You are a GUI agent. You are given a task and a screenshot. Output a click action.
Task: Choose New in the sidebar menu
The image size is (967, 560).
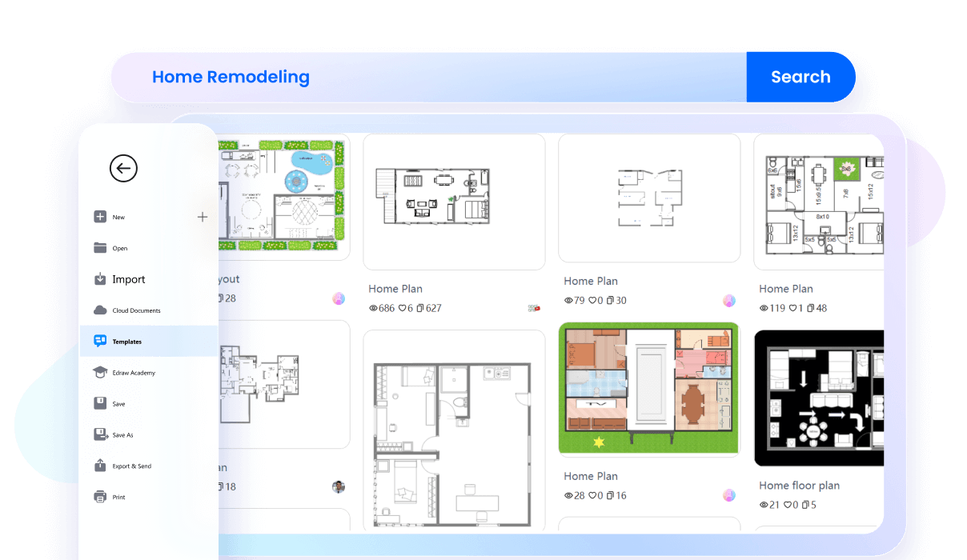[x=118, y=217]
